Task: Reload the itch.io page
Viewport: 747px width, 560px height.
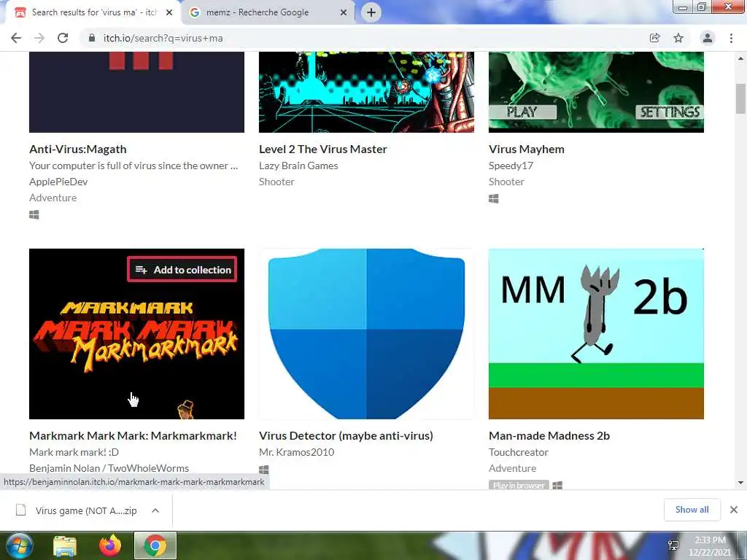Action: coord(63,38)
